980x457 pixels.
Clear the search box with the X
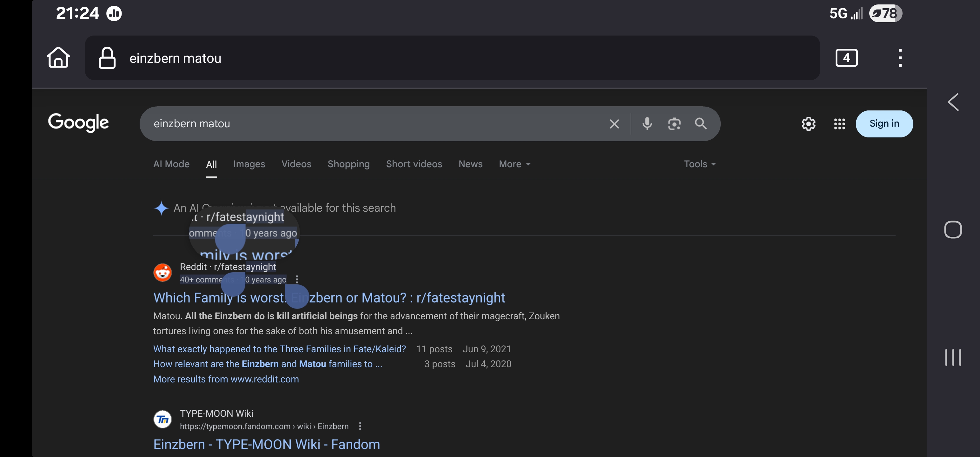click(614, 124)
